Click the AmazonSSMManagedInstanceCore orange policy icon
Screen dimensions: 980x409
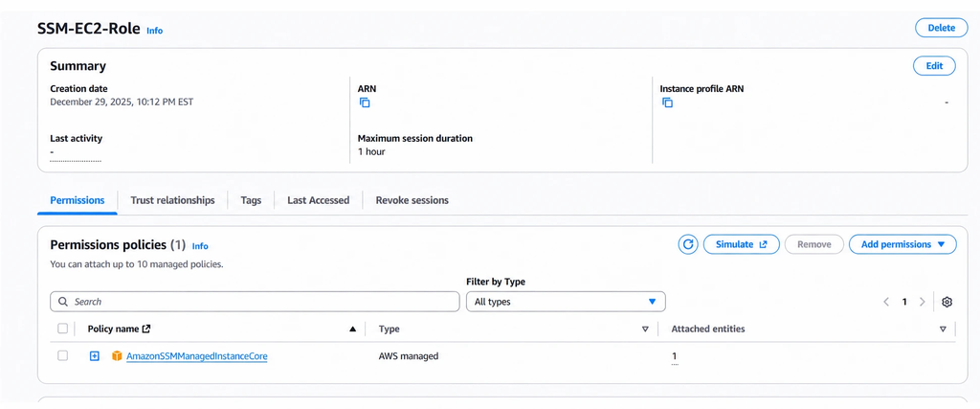pos(117,356)
